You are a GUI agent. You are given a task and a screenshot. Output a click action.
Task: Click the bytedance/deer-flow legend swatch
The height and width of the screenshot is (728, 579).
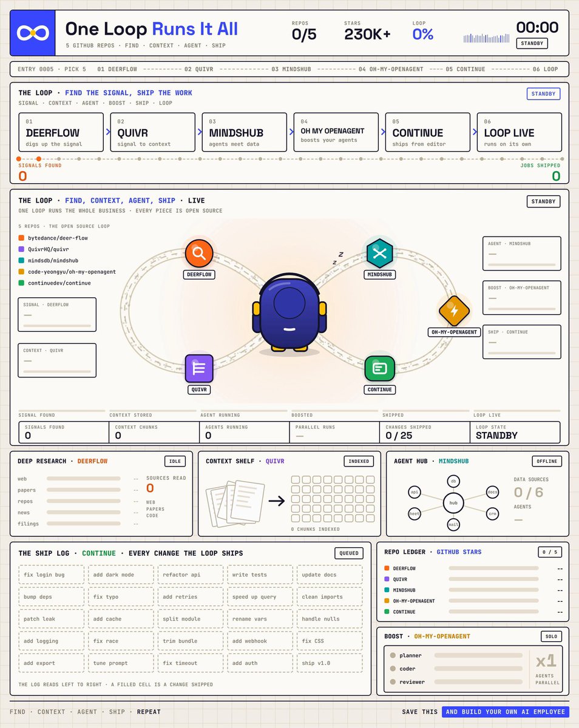tap(21, 238)
